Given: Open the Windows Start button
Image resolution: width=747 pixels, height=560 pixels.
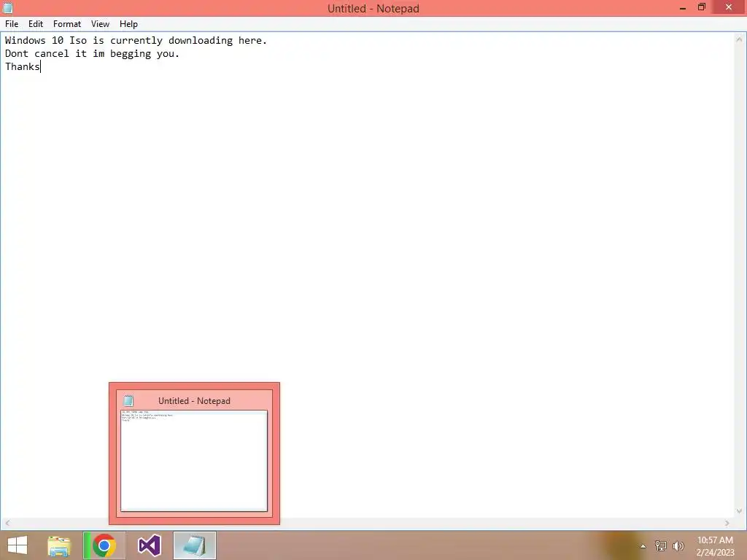Looking at the screenshot, I should pos(18,545).
